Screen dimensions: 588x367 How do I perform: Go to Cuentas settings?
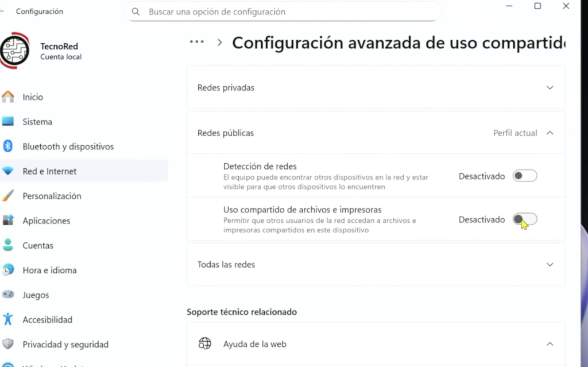84,245
